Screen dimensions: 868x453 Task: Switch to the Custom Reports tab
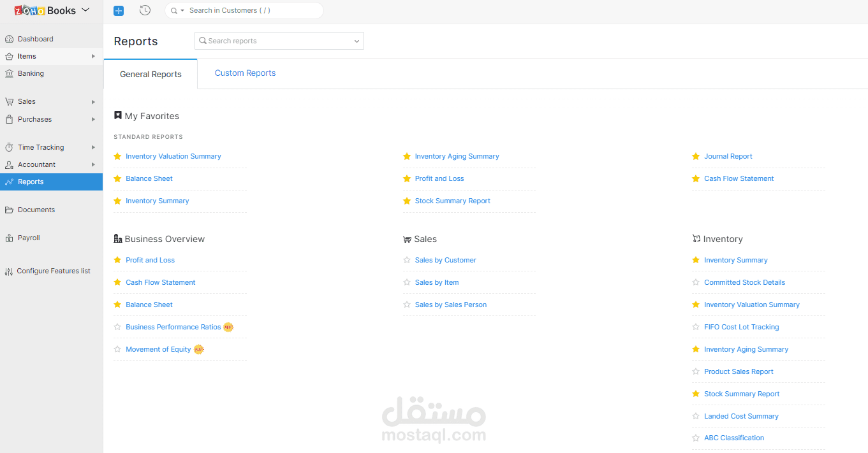pyautogui.click(x=245, y=73)
